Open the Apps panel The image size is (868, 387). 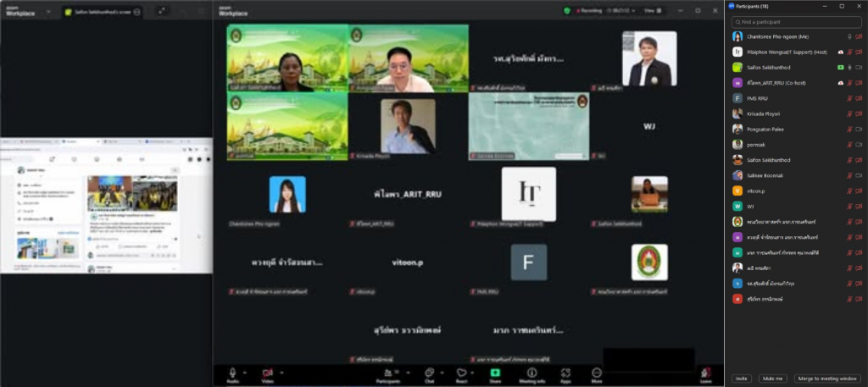pos(565,373)
